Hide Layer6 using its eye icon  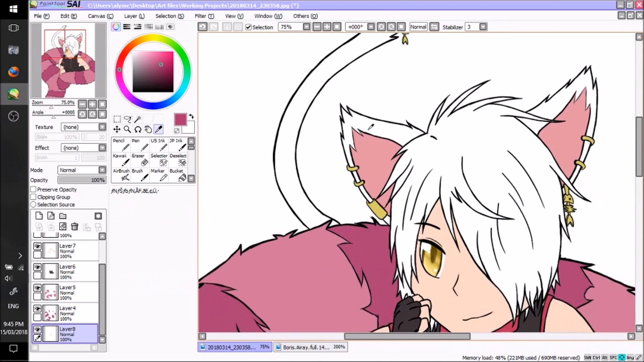[37, 267]
